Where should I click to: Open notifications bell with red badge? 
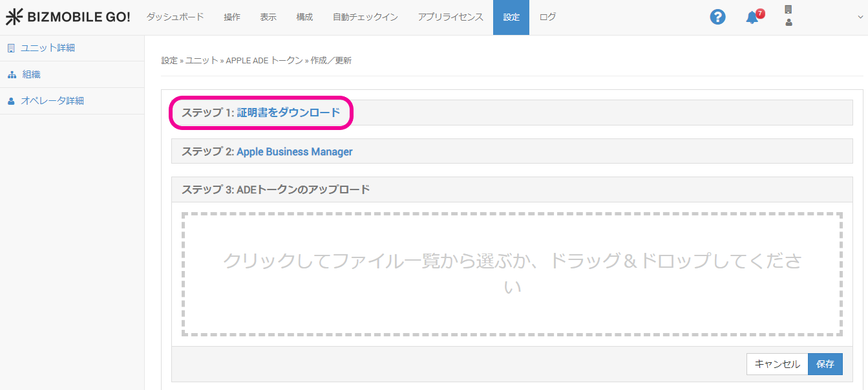[x=752, y=17]
